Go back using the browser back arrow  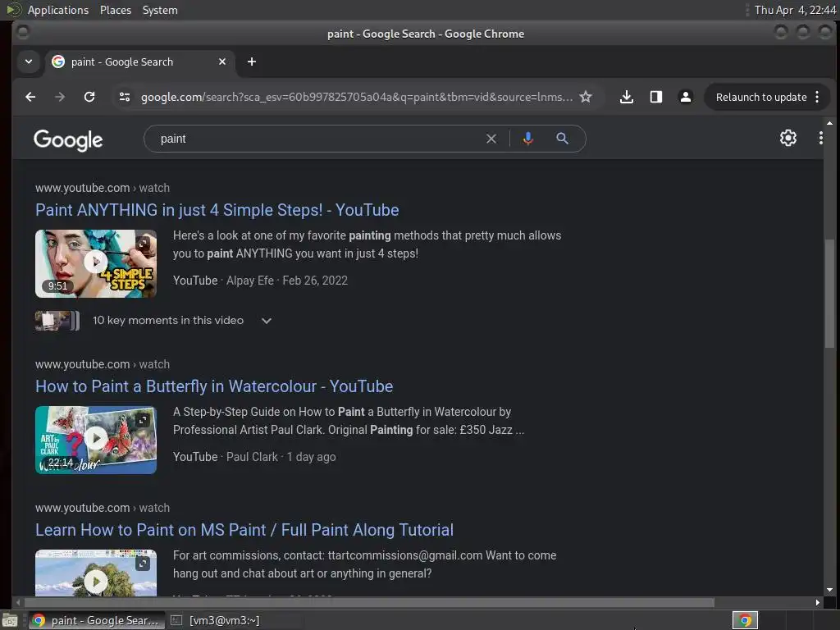click(x=30, y=97)
